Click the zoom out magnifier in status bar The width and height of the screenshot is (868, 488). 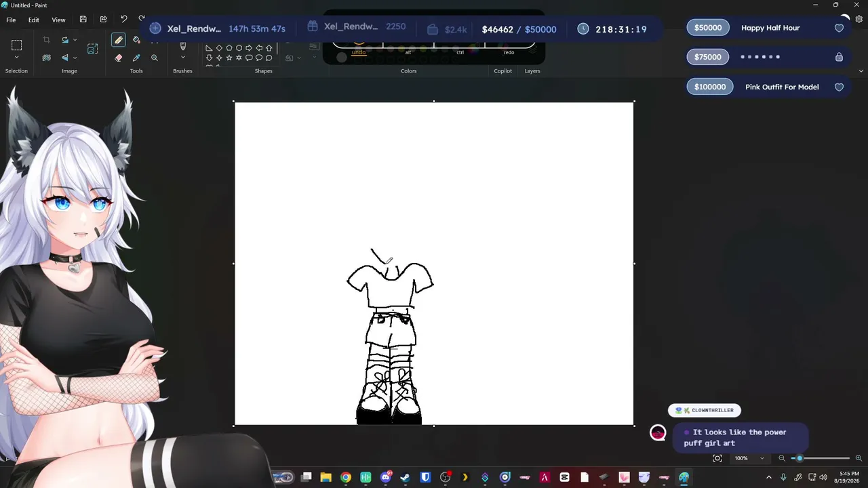coord(782,458)
